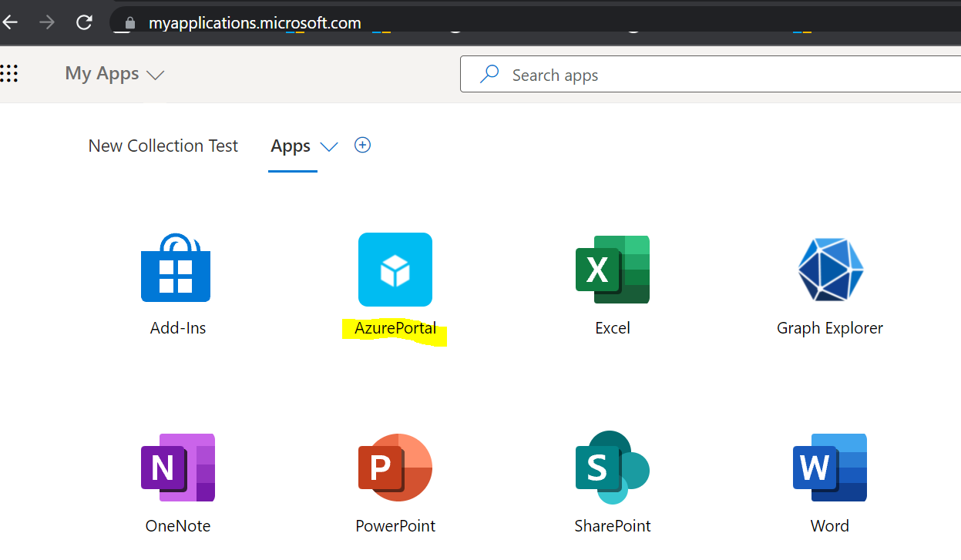Click the SharePoint label text

click(x=613, y=526)
